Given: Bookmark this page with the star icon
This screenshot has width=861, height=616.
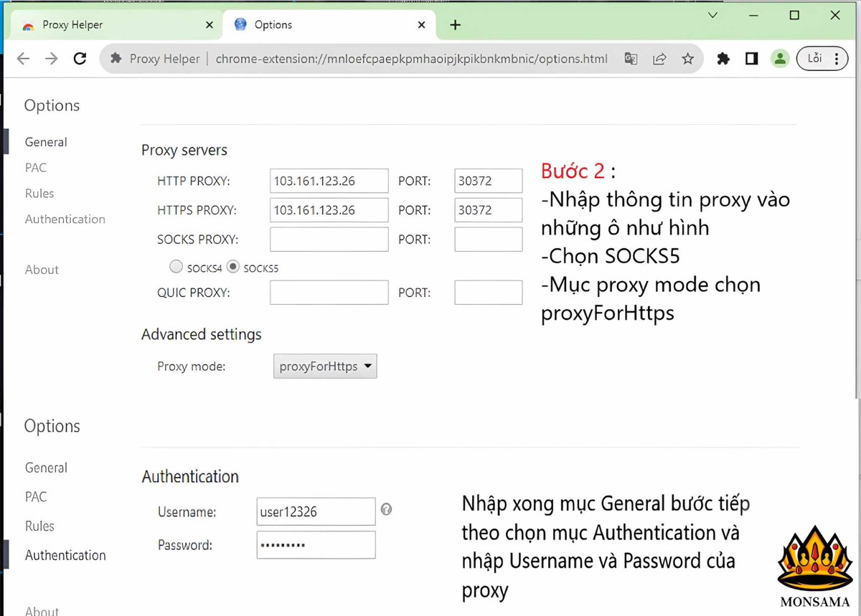Looking at the screenshot, I should coord(688,59).
